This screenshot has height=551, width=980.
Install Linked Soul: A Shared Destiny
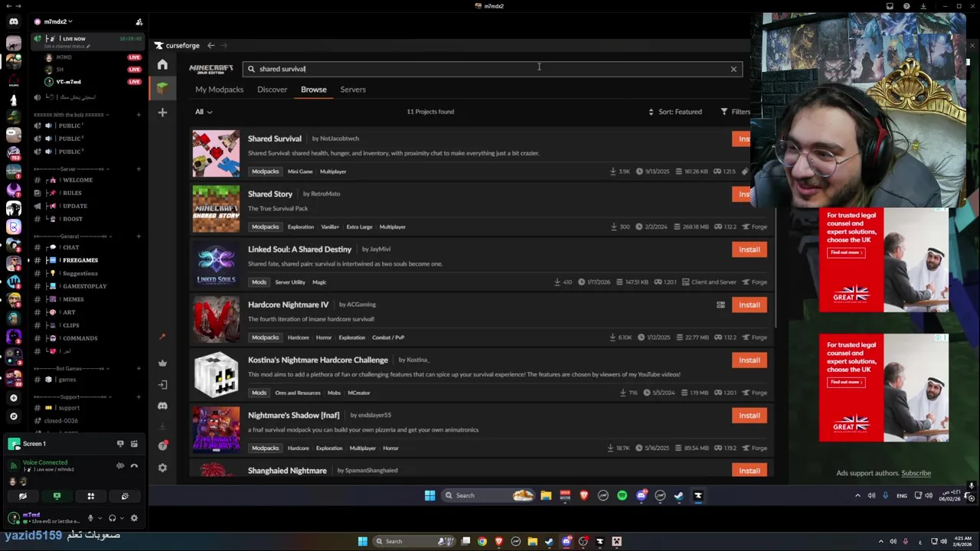point(749,249)
